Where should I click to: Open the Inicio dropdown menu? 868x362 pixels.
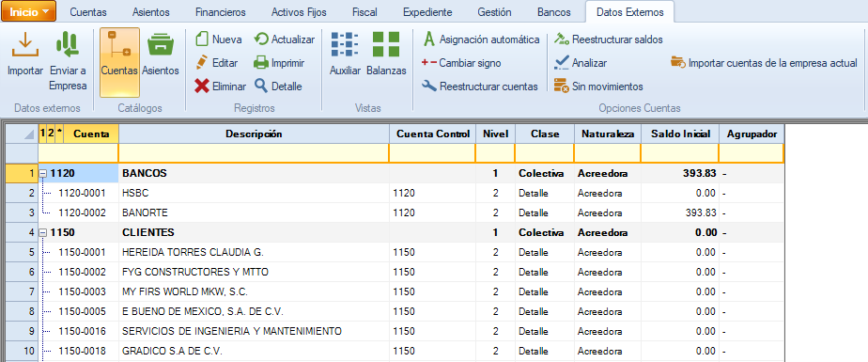pos(29,11)
